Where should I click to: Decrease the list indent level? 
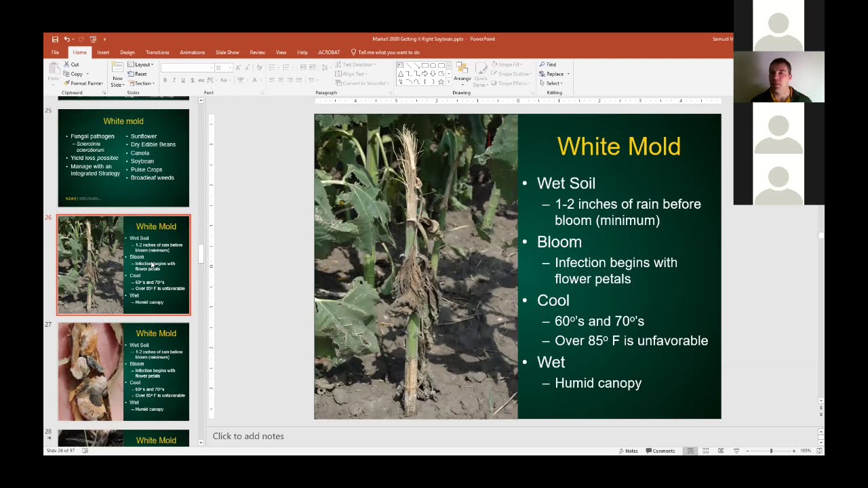coord(303,67)
